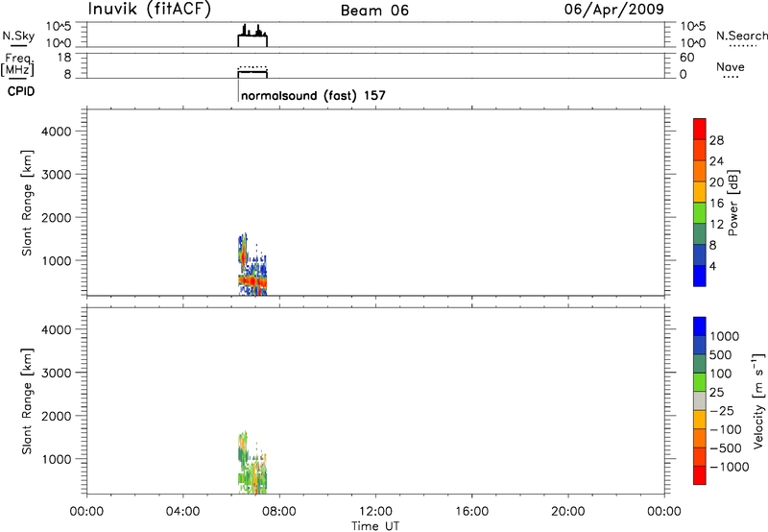The image size is (768, 532).
Task: Click the 'normalsound (fast) 157' annotation
Action: tap(314, 95)
